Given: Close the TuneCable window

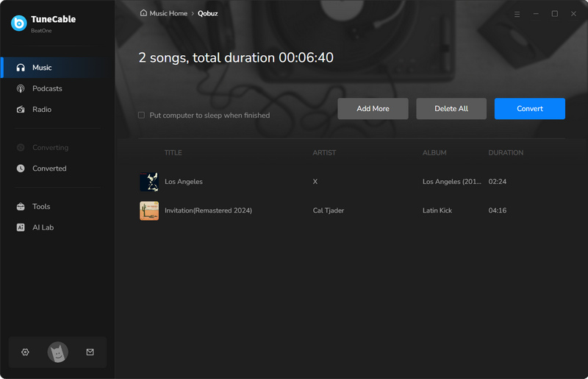Looking at the screenshot, I should (573, 14).
